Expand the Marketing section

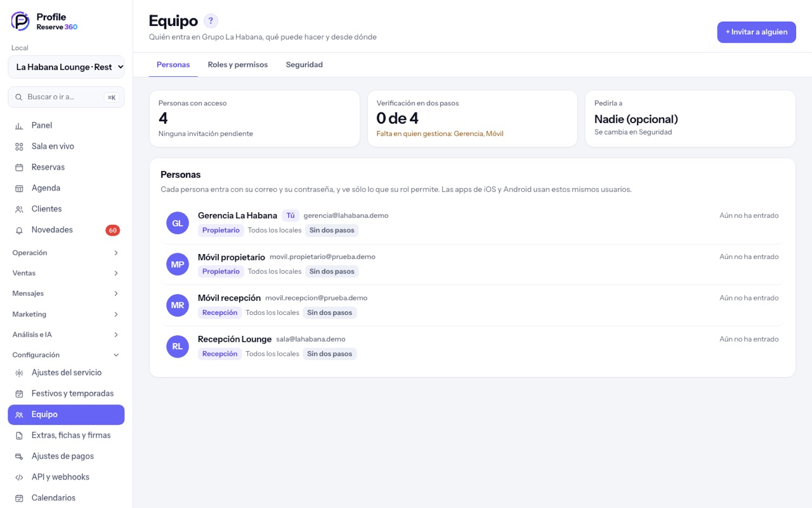pyautogui.click(x=66, y=314)
